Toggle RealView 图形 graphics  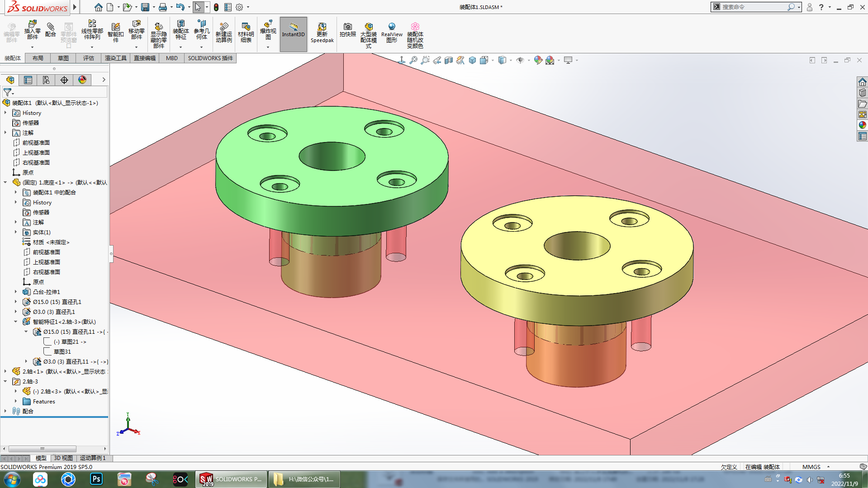pos(392,33)
